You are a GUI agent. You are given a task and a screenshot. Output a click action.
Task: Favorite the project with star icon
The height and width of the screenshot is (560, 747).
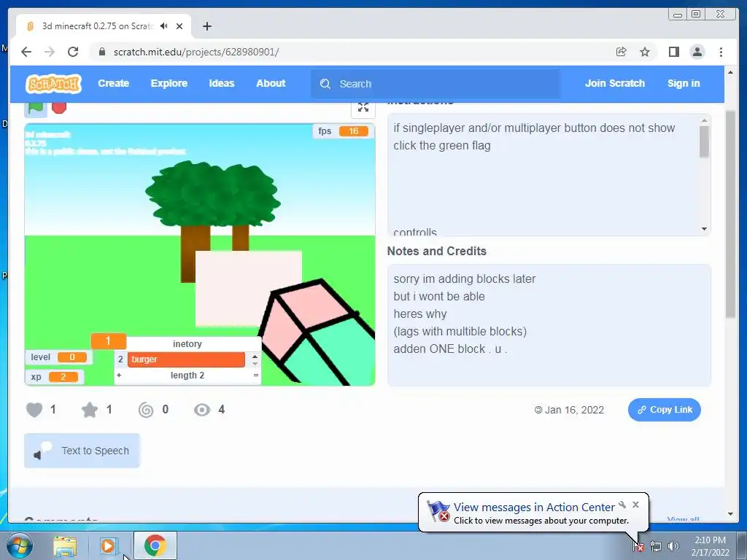coord(90,410)
